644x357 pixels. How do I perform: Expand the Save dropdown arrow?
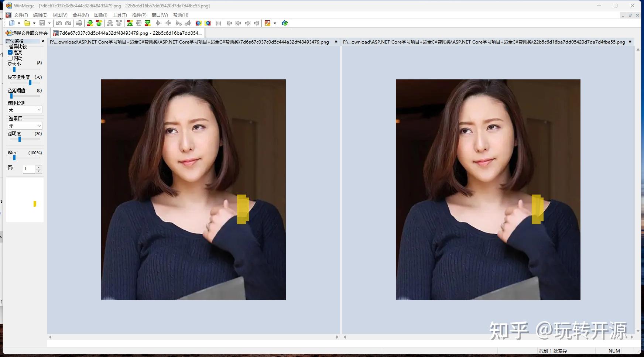[49, 23]
